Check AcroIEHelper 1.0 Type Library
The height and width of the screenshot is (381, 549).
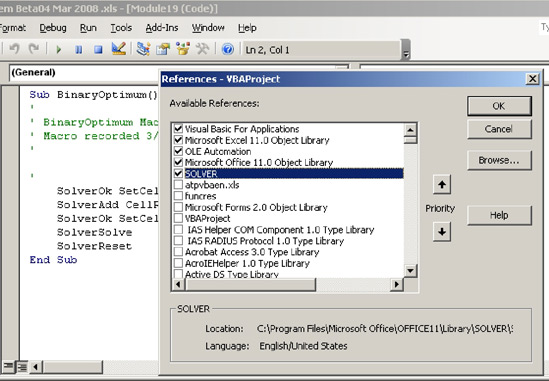pos(178,263)
